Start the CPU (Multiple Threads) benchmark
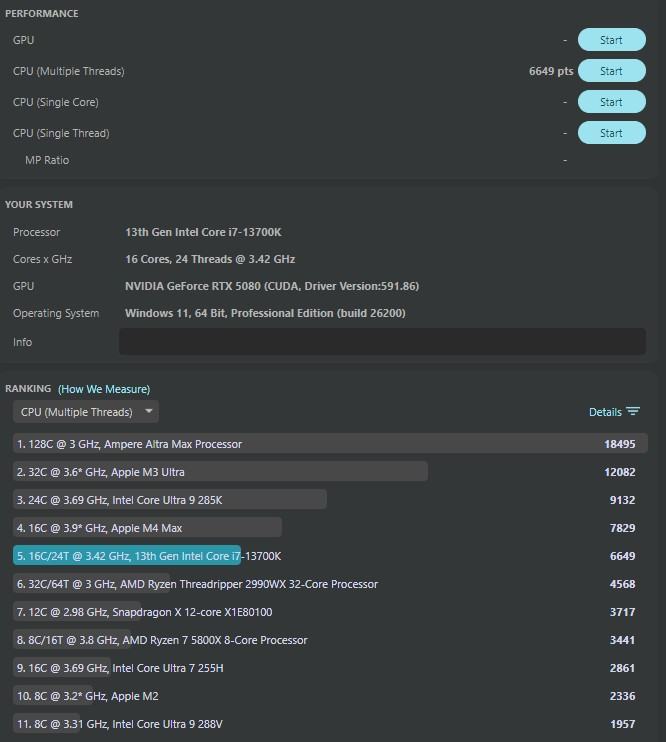This screenshot has width=666, height=742. pyautogui.click(x=612, y=71)
